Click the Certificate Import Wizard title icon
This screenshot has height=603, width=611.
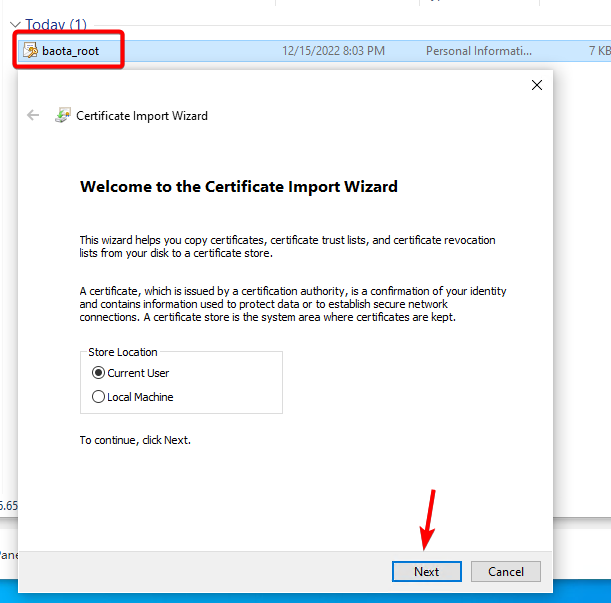coord(62,115)
